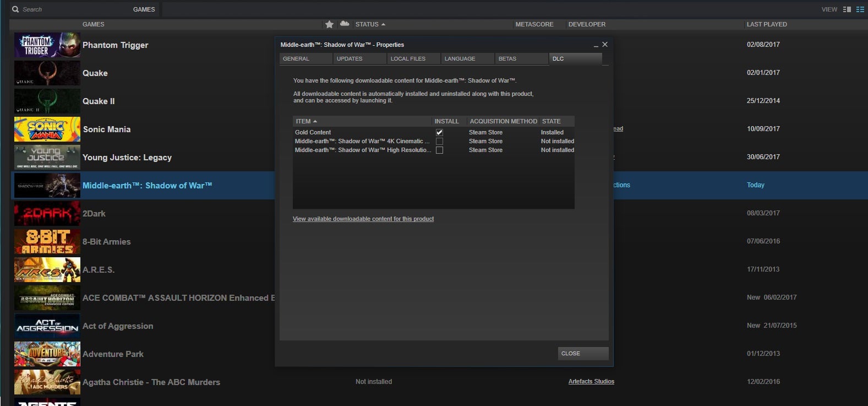Screen dimensions: 868x406
Task: Select the Adventure Park title text
Action: 113,354
